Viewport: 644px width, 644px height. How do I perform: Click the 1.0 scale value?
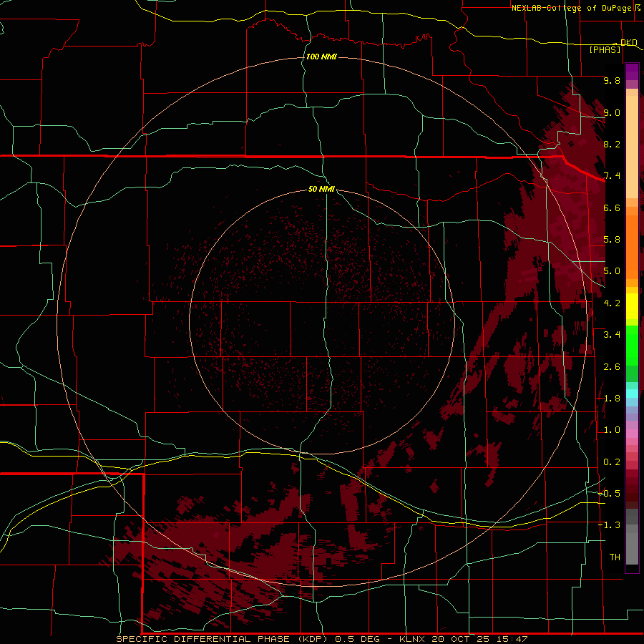(612, 430)
